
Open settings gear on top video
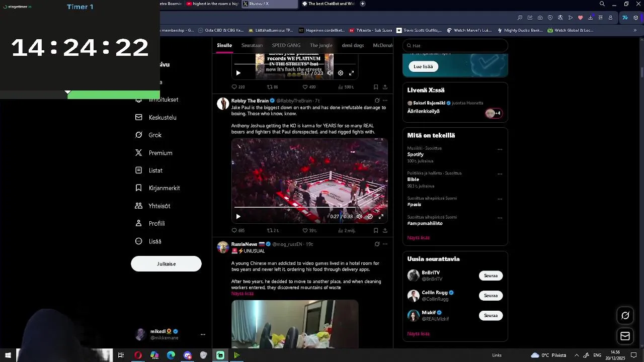pyautogui.click(x=341, y=73)
